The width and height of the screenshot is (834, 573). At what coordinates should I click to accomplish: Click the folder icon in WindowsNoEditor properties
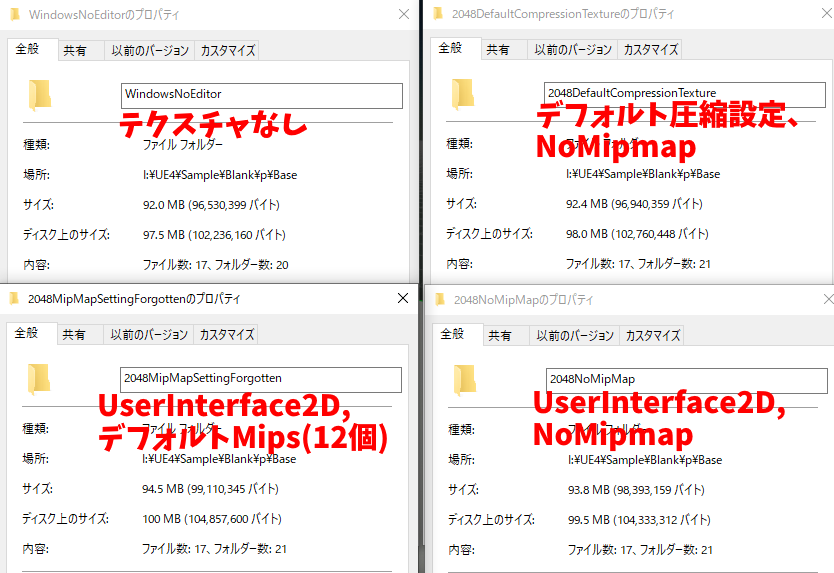click(x=39, y=95)
